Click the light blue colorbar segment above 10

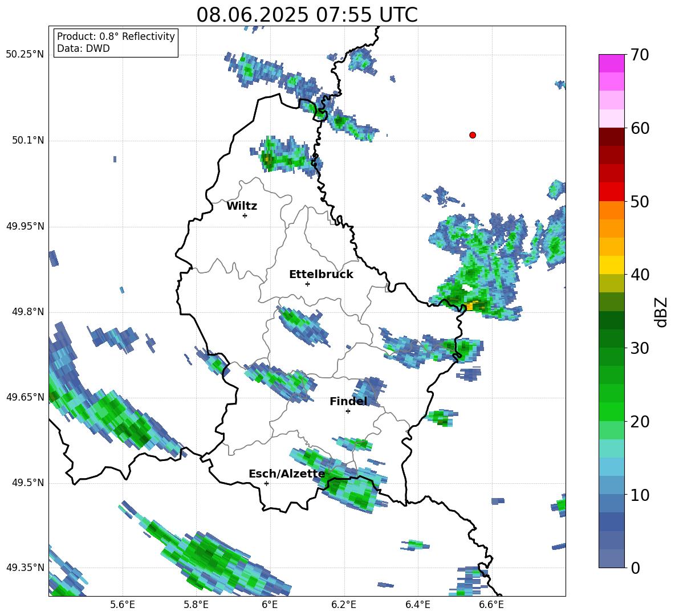click(x=611, y=485)
